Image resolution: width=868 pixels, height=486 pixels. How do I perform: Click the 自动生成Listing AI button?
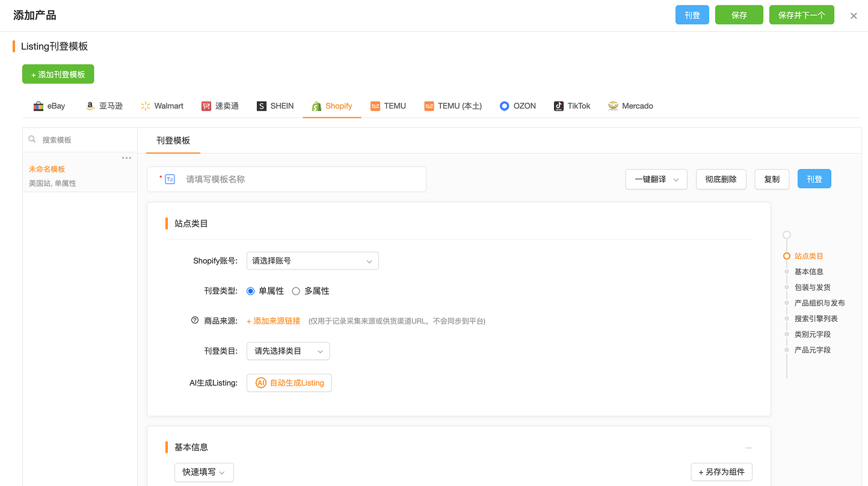289,383
